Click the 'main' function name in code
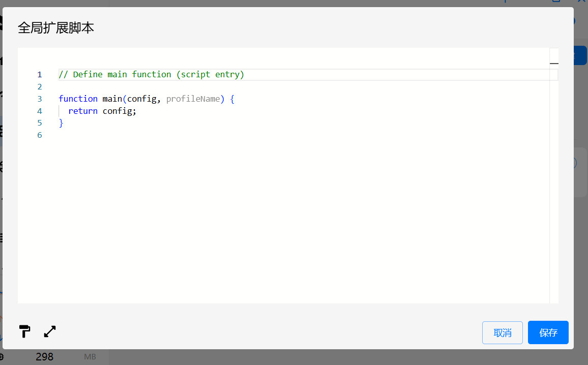The image size is (588, 365). coord(112,99)
